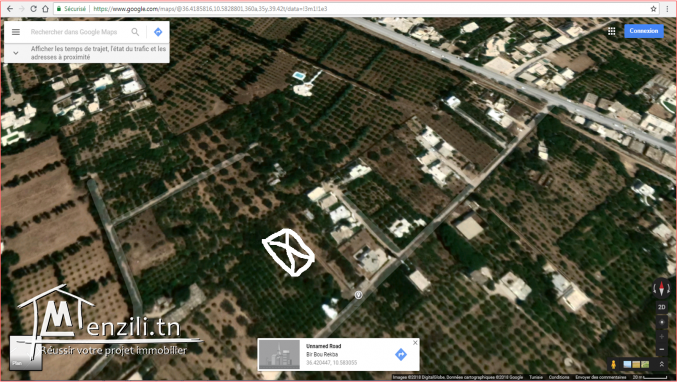
Task: Open the second yellow imagery thumbnail
Action: 636,365
